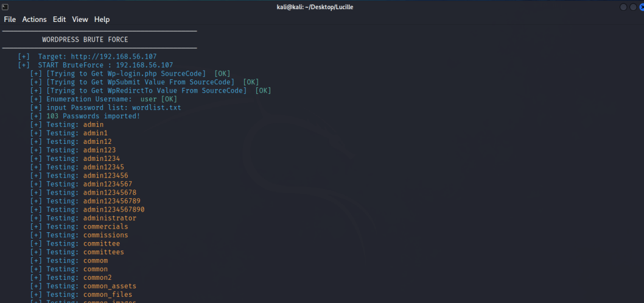Click the Testing: commissions line
Image resolution: width=644 pixels, height=303 pixels.
[x=79, y=235]
